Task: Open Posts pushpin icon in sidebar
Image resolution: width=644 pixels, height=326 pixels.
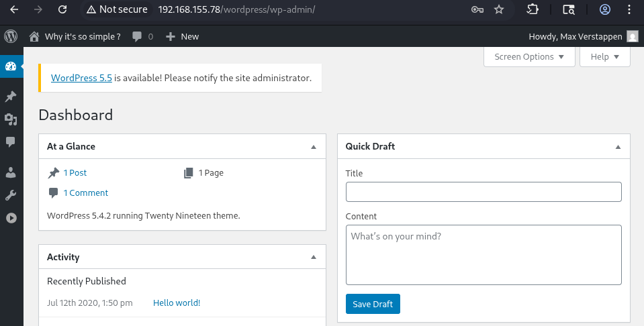Action: 11,97
